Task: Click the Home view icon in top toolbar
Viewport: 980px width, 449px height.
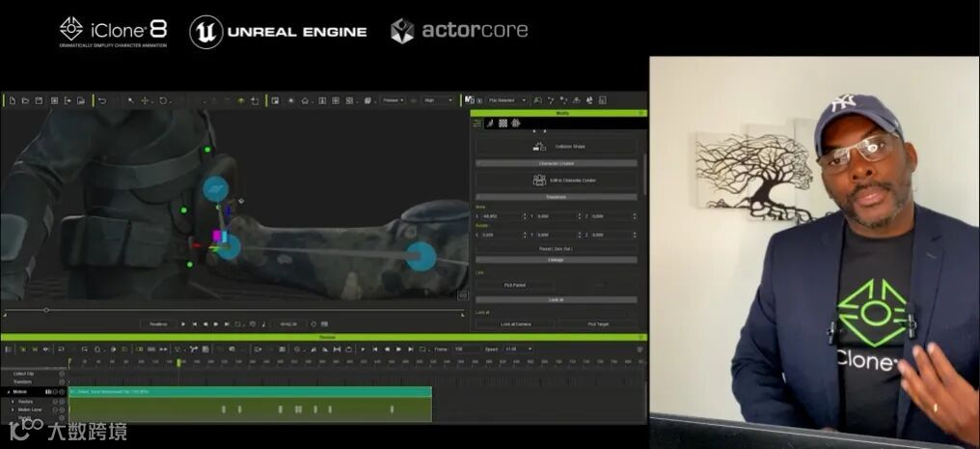Action: click(x=305, y=100)
